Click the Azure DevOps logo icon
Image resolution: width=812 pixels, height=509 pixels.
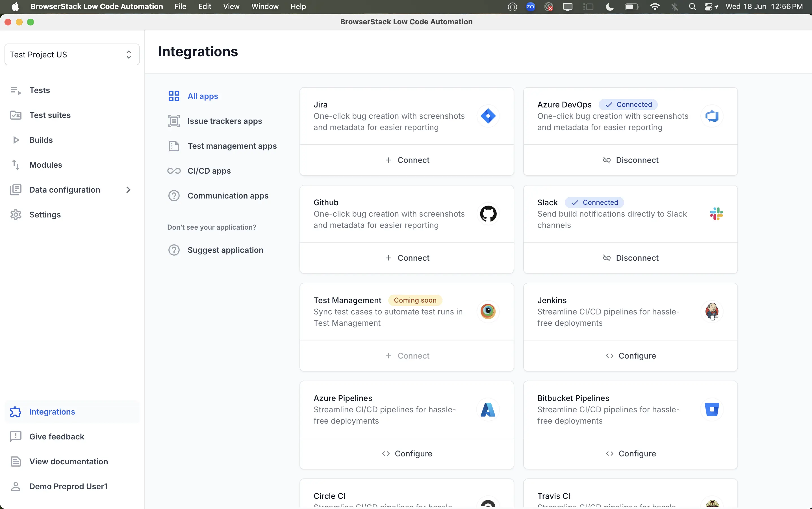click(x=712, y=116)
